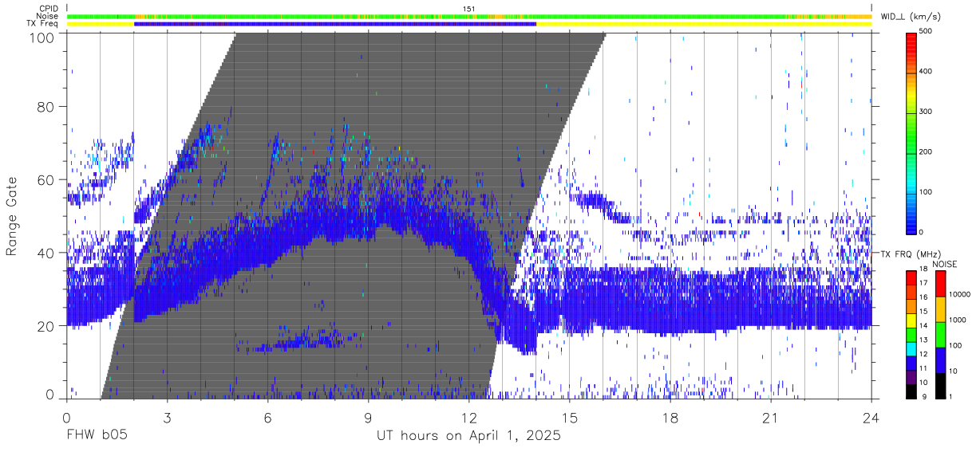Select the TX Freq status strip above the plot

click(469, 24)
